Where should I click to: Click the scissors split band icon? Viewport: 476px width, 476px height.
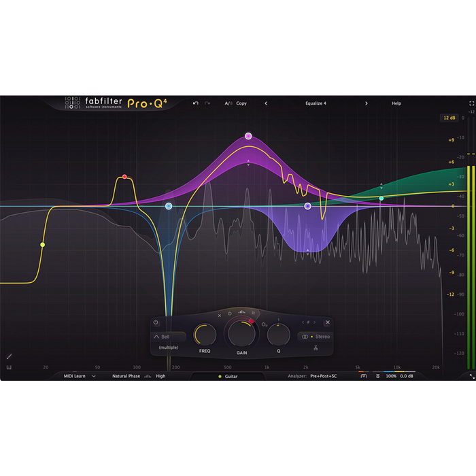(x=316, y=348)
